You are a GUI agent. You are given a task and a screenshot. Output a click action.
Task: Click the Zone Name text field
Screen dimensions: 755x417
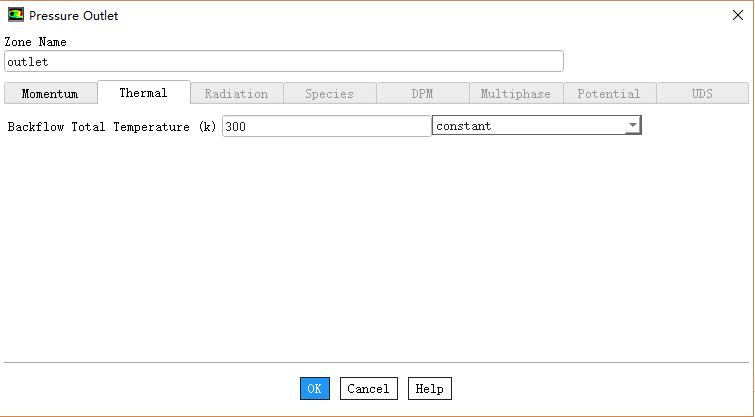(x=284, y=62)
